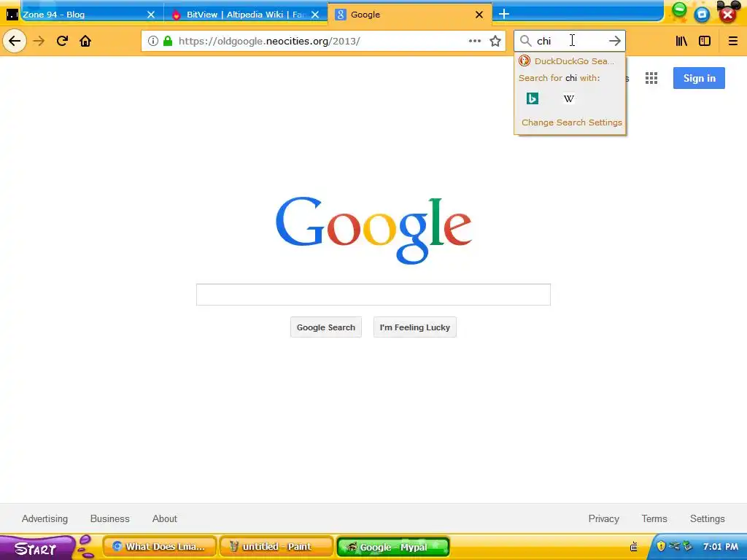Click the Sign in button
This screenshot has width=747, height=560.
pos(699,78)
